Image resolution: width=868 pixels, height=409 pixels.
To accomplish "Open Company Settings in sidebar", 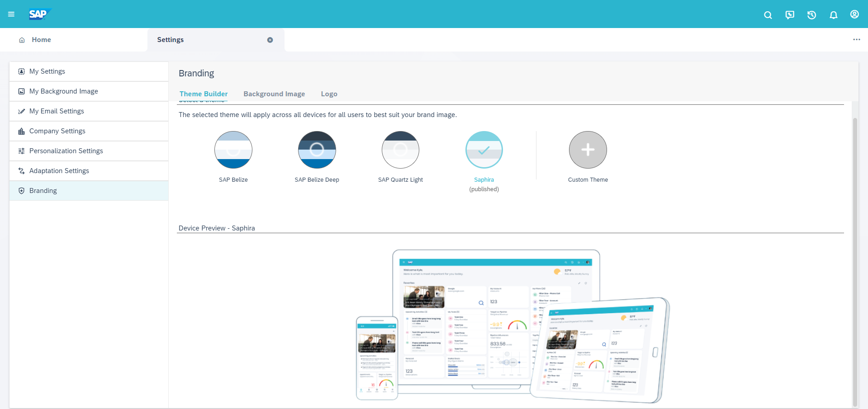I will click(89, 131).
